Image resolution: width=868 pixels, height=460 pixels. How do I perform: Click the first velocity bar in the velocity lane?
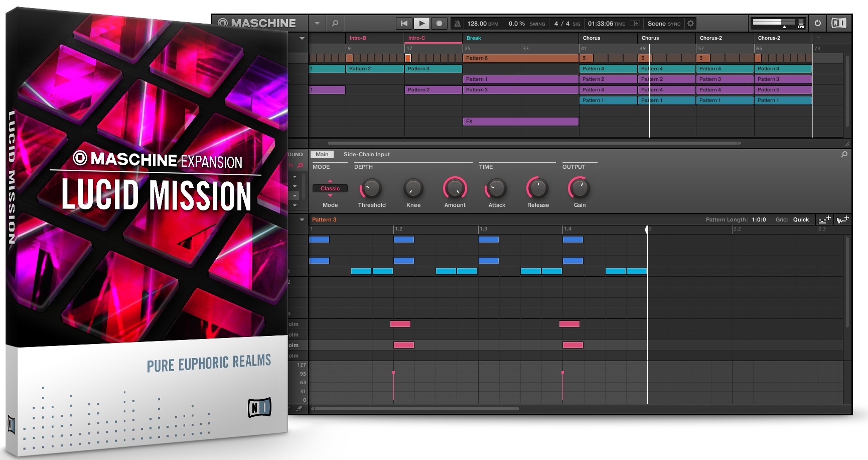tap(393, 386)
